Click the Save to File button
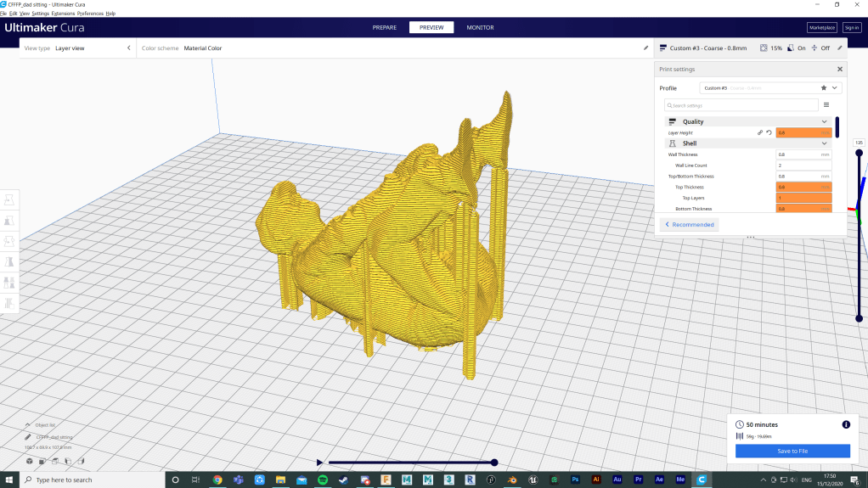The image size is (868, 488). pyautogui.click(x=792, y=451)
